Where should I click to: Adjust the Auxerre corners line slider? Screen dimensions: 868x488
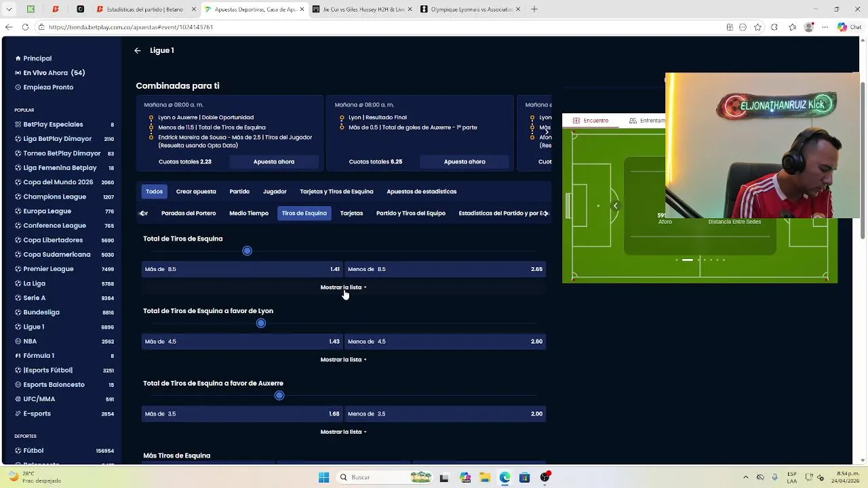pos(279,395)
